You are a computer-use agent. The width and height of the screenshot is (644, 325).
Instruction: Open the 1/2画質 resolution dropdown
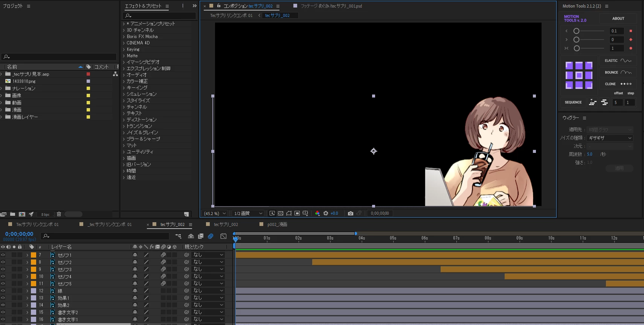coord(247,213)
